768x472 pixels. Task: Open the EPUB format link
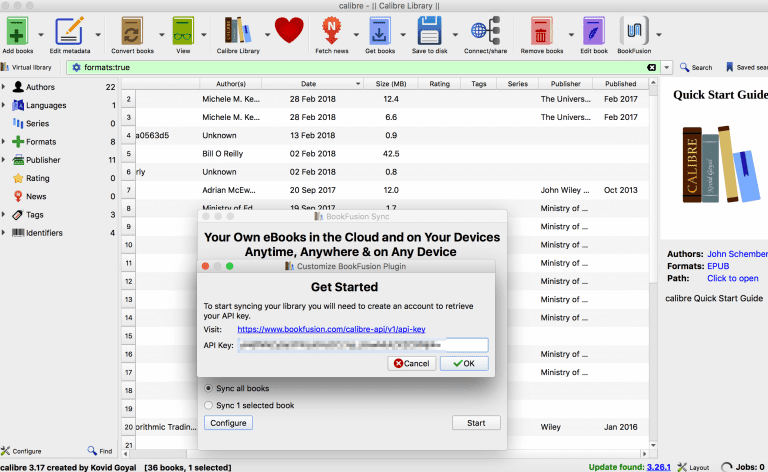pyautogui.click(x=718, y=266)
